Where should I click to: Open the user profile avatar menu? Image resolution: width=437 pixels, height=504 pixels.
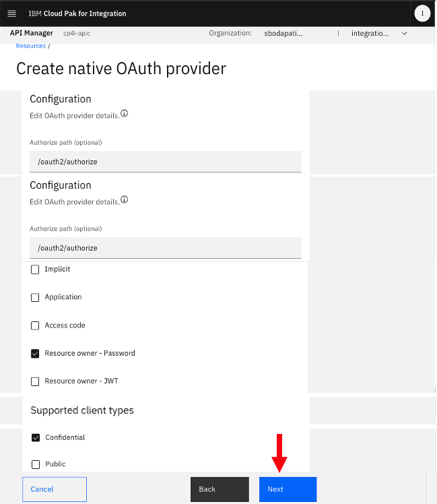coord(422,13)
